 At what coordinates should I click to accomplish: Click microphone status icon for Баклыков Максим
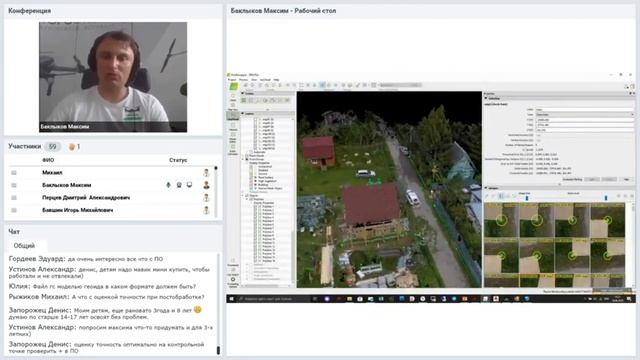pos(168,185)
